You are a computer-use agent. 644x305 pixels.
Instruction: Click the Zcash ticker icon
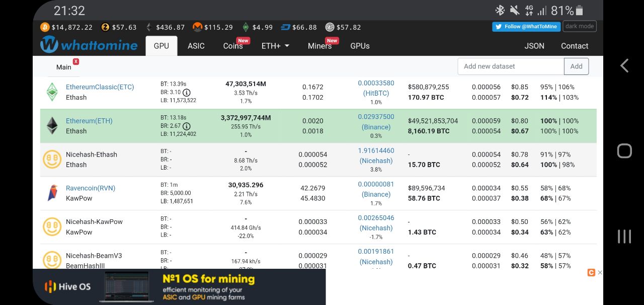coord(105,27)
